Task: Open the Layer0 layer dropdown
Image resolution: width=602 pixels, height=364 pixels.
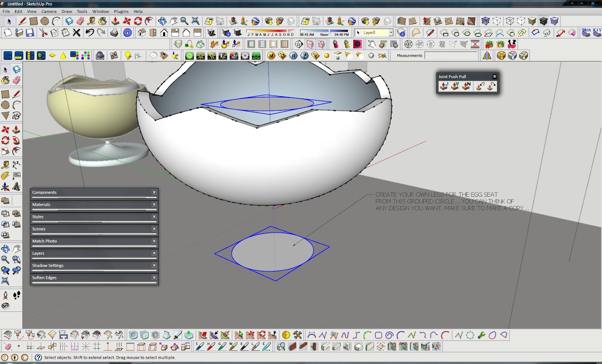Action: (x=391, y=33)
